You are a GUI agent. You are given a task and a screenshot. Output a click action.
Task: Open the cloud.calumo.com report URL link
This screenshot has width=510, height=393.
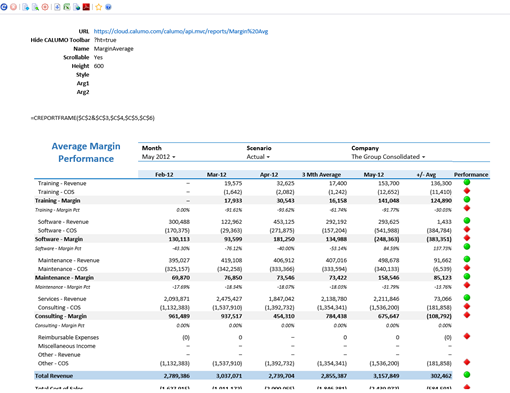point(181,31)
